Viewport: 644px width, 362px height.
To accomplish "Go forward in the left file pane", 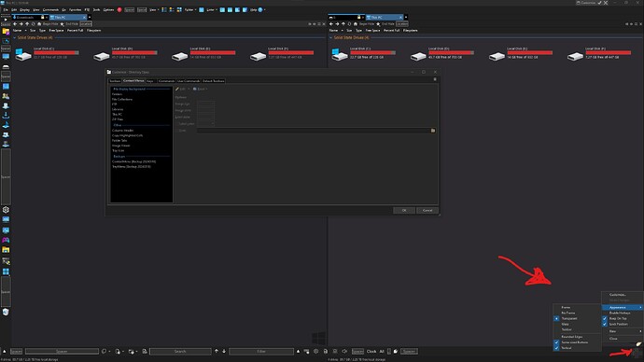I will pyautogui.click(x=21, y=24).
